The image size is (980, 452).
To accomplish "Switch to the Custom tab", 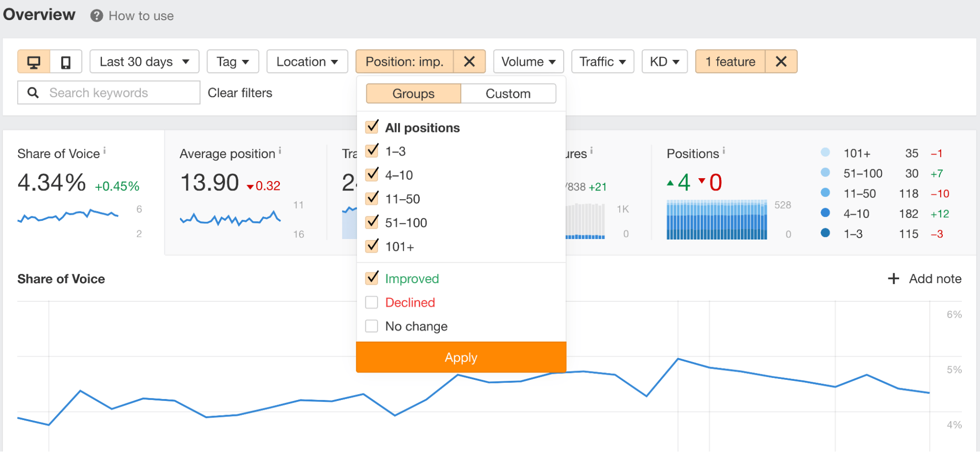I will (508, 94).
